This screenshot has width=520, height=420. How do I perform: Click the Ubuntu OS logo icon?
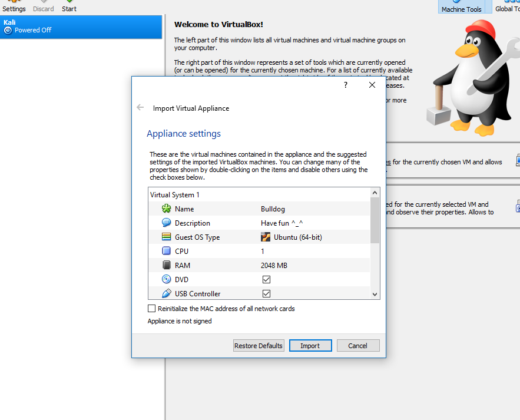coord(266,237)
